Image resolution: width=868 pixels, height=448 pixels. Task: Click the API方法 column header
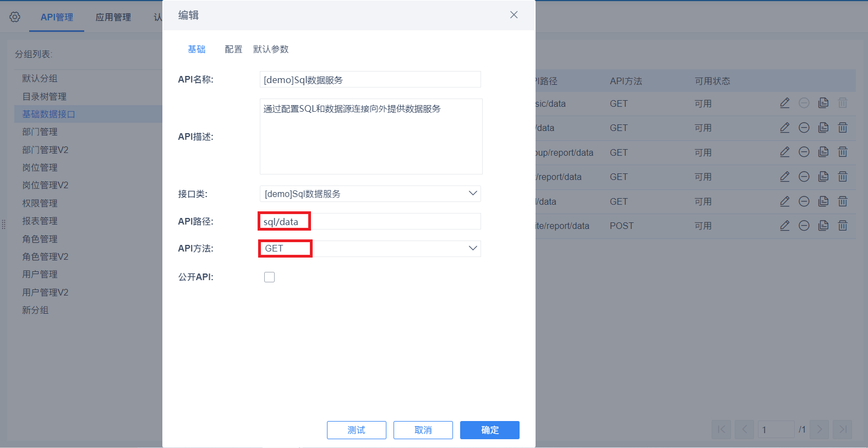coord(626,81)
